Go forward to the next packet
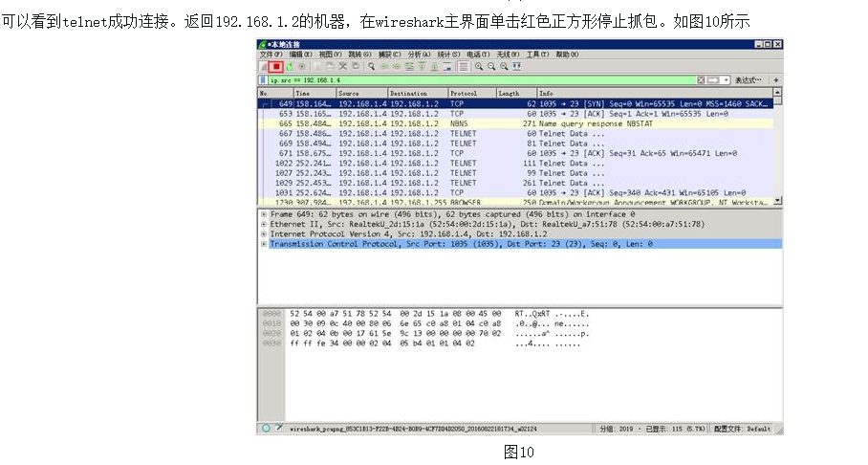This screenshot has height=465, width=868. [397, 67]
